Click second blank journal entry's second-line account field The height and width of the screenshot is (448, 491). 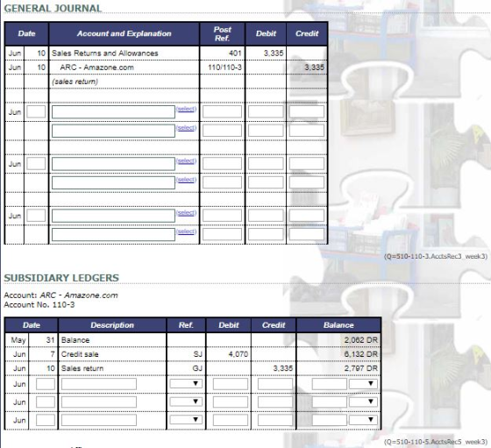[113, 183]
